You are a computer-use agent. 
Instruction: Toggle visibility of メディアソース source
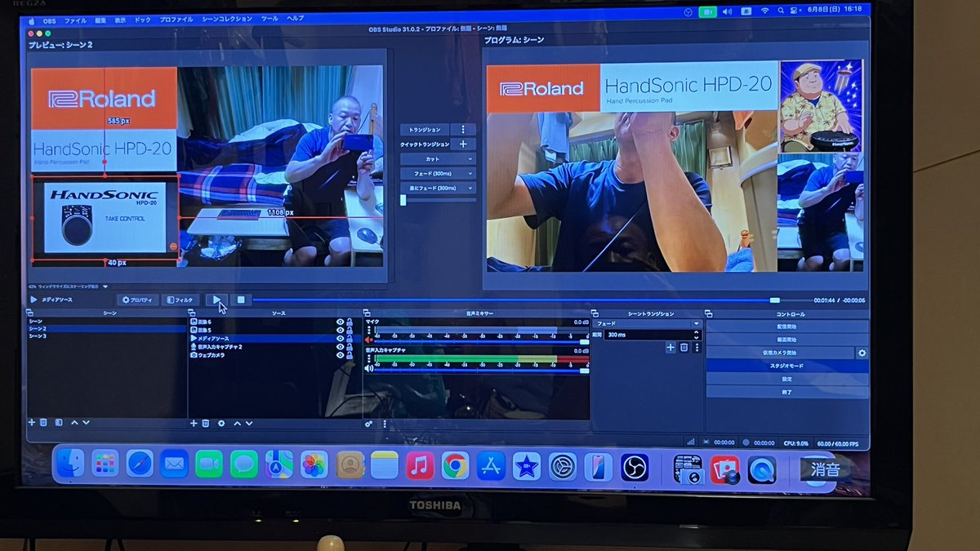(x=340, y=339)
